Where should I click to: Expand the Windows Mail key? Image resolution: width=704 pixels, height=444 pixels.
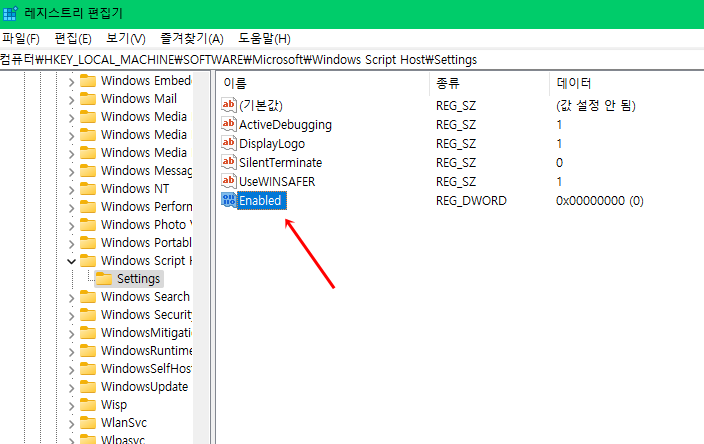(x=71, y=99)
